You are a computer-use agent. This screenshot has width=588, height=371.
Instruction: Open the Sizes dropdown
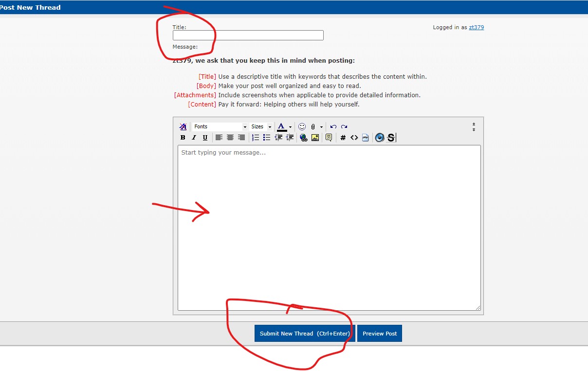261,127
